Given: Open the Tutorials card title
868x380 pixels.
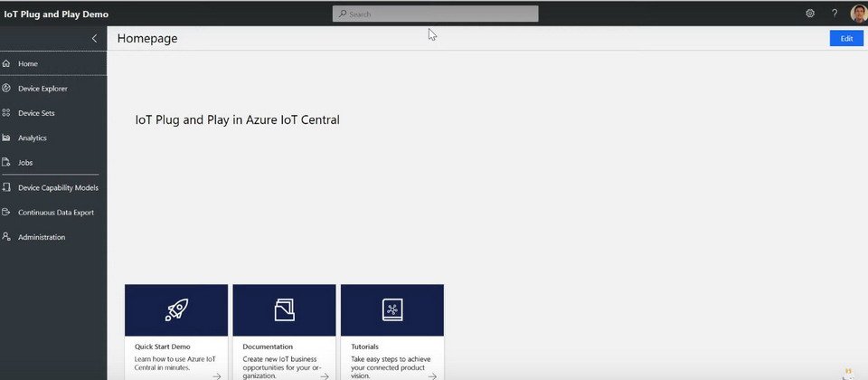Looking at the screenshot, I should pos(364,347).
